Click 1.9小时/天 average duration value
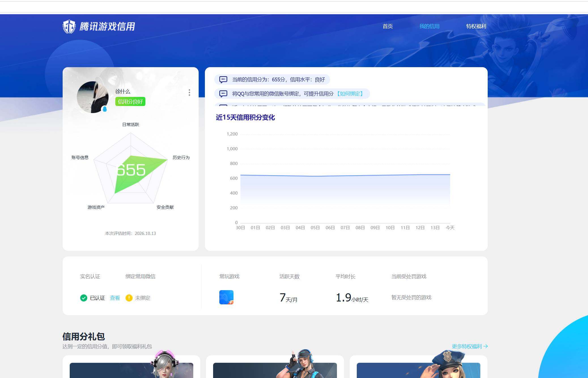Screen dimensions: 588x378 pos(352,298)
